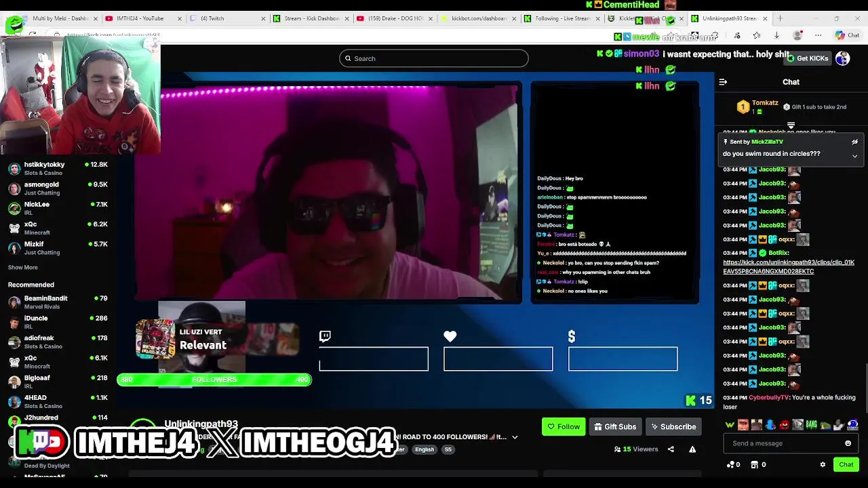Open browser profile icon in toolbar
The height and width of the screenshot is (488, 868).
798,35
